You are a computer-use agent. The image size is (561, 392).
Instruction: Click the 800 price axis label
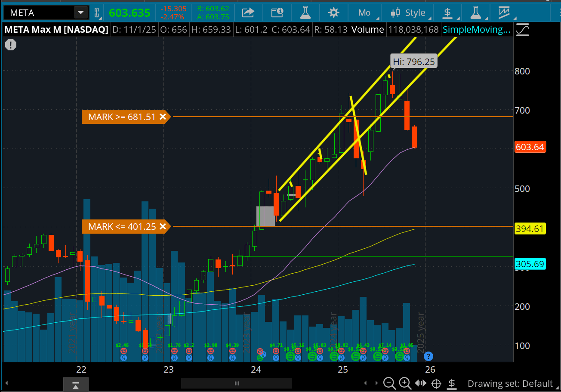click(522, 71)
